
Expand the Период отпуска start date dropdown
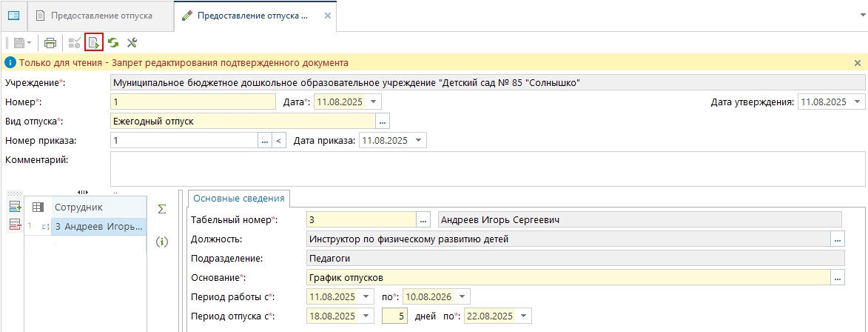[x=368, y=316]
